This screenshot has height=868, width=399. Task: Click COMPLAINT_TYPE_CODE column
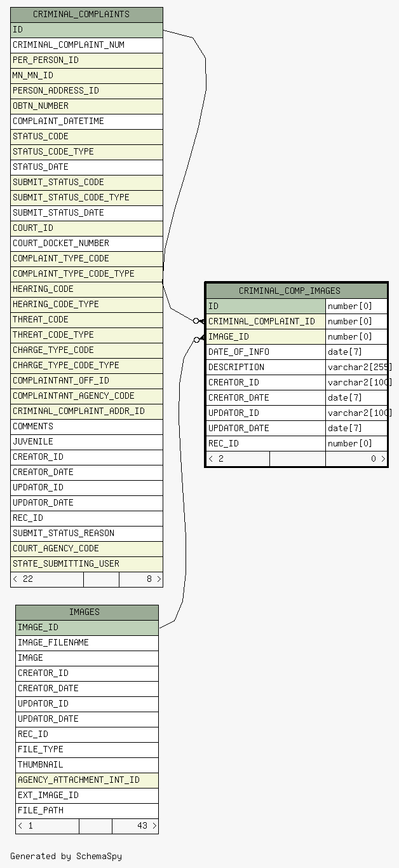pos(87,259)
